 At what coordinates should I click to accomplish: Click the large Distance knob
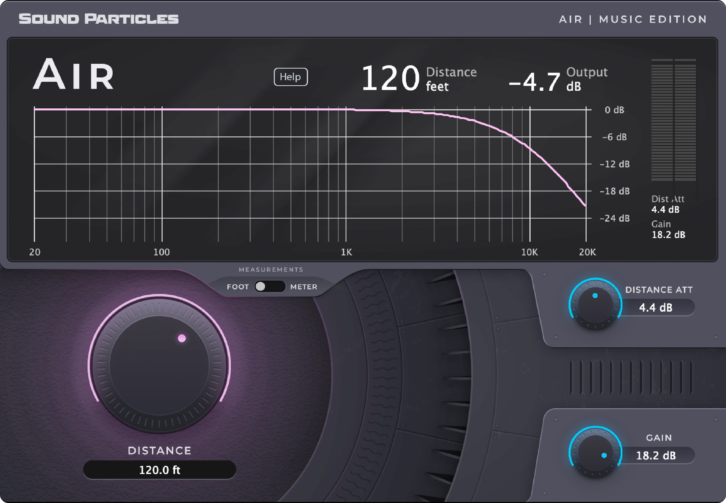tap(159, 353)
